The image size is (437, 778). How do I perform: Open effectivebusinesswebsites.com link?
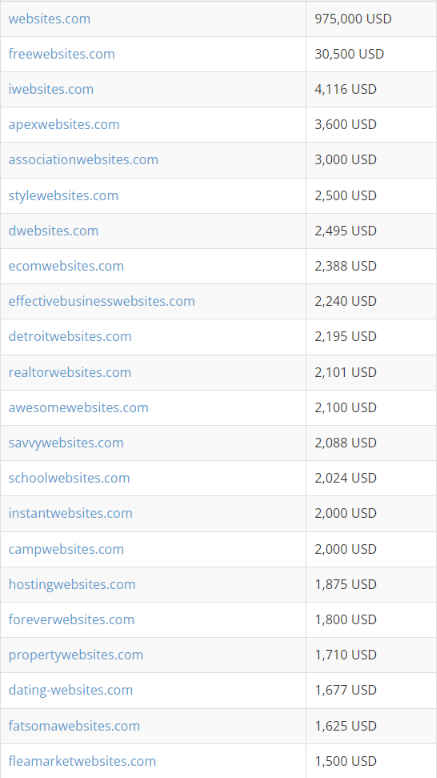click(x=102, y=301)
